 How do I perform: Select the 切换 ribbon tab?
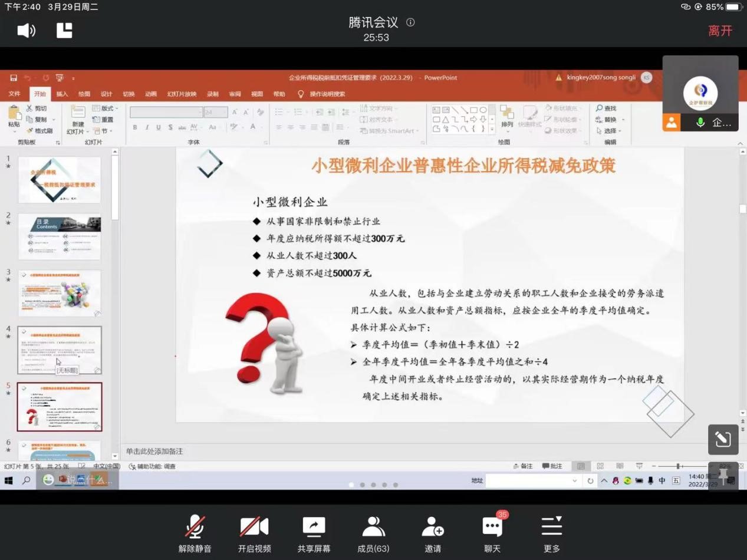pyautogui.click(x=129, y=94)
